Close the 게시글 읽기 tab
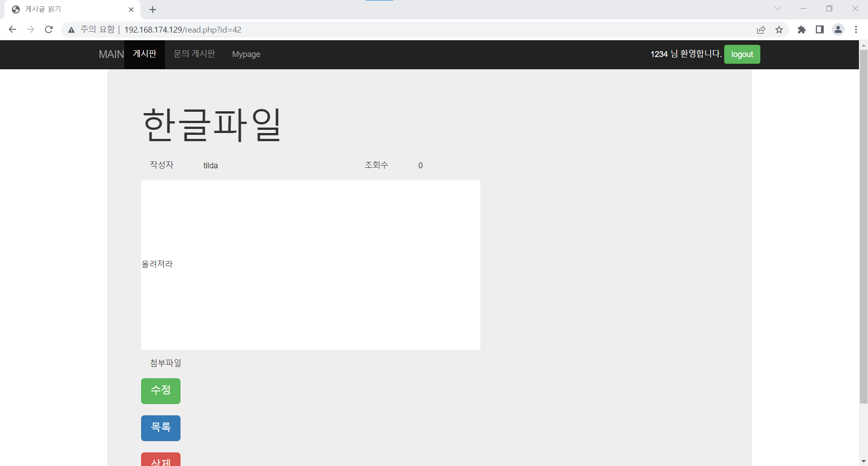Screen dimensions: 868x466 coord(131,10)
